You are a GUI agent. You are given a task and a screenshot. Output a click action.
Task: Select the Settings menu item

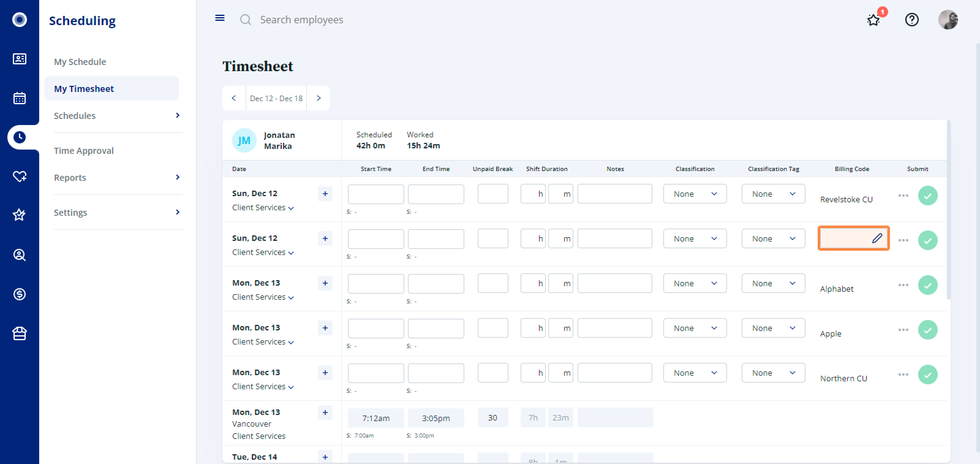click(71, 213)
